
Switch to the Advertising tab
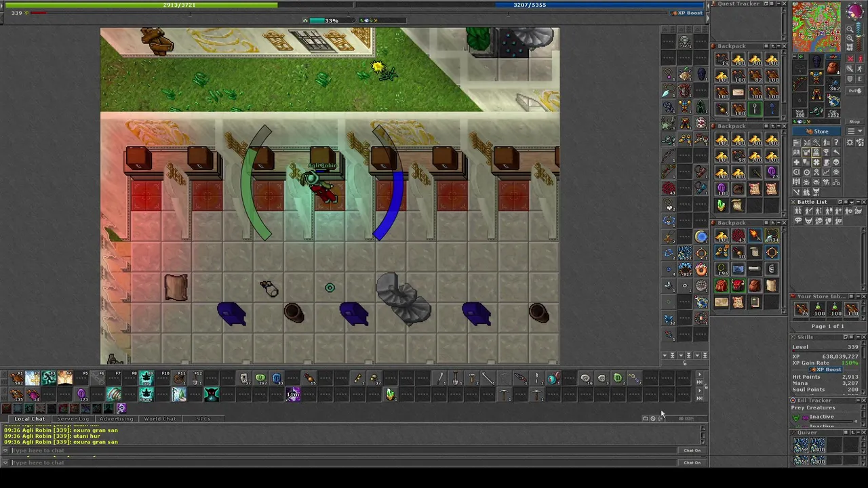coord(116,419)
